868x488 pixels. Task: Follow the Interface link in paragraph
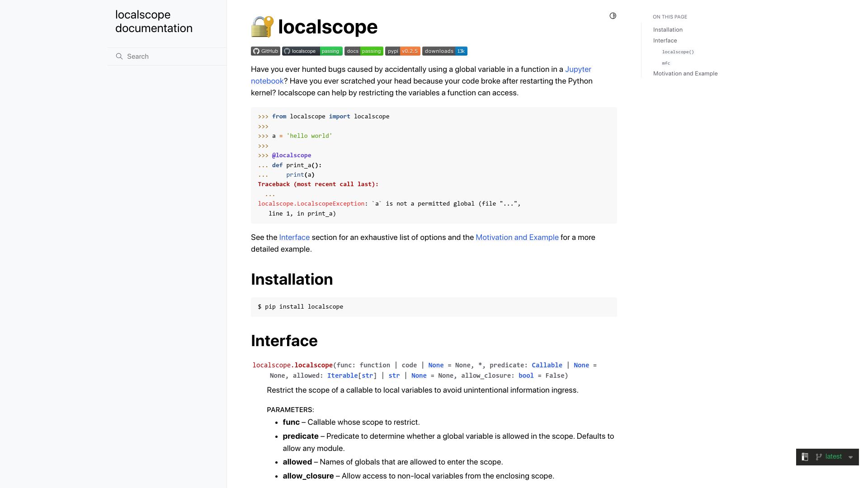pyautogui.click(x=294, y=237)
